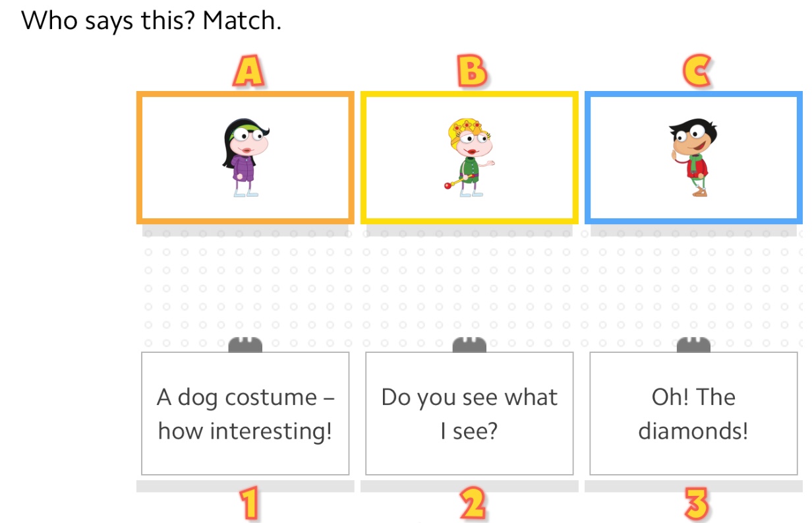Click the dotted drop zone under picture A

[245, 284]
